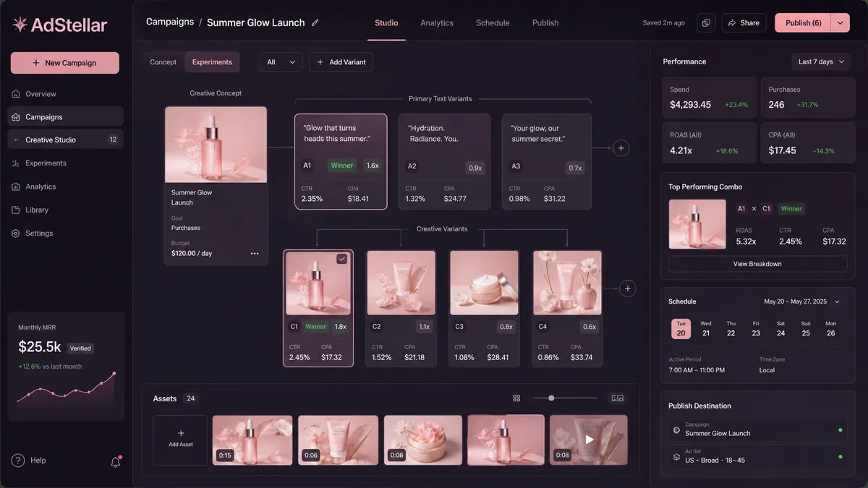Expand the Publish button dropdown arrow
The height and width of the screenshot is (488, 868).
[x=840, y=23]
